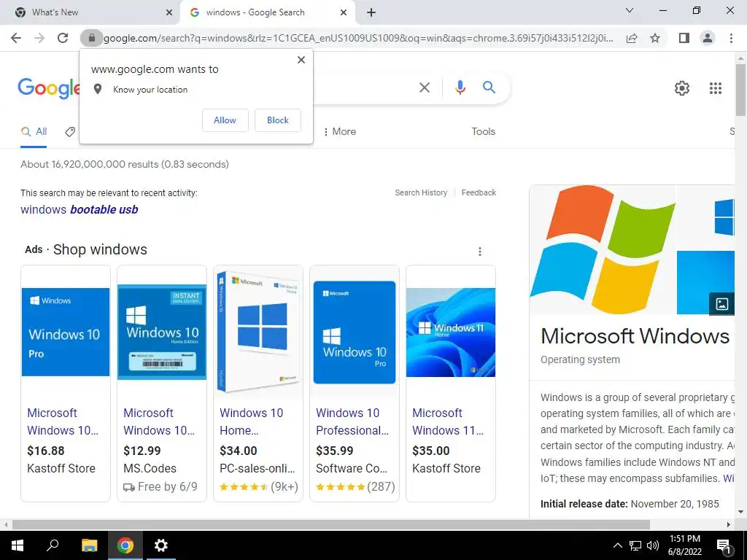Open tab search chevron in title bar
The image size is (747, 560).
(630, 10)
